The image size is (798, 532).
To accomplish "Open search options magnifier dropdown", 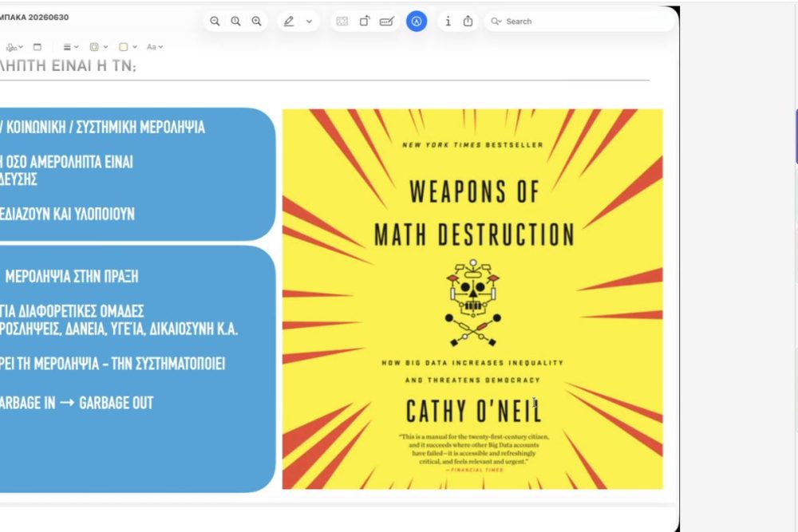I will (496, 22).
